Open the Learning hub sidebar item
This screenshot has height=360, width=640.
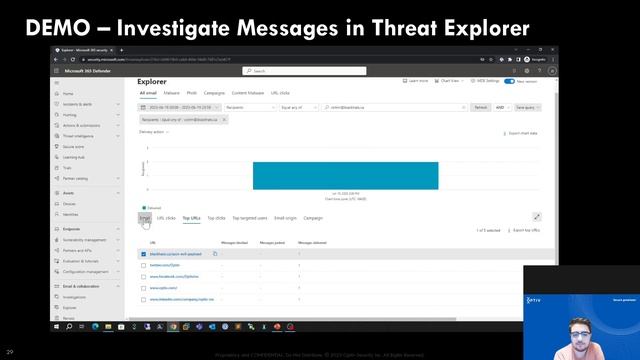click(x=73, y=157)
